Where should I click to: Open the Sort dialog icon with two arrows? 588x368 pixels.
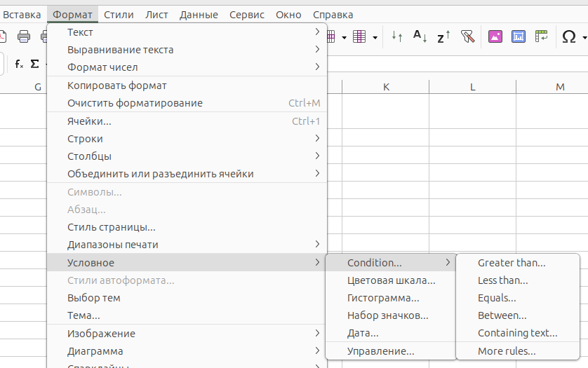coord(397,36)
